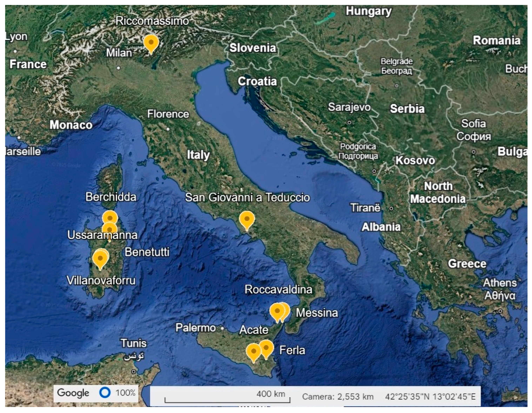Select the Acate yellow map pin
This screenshot has height=413, width=532.
coord(253,351)
